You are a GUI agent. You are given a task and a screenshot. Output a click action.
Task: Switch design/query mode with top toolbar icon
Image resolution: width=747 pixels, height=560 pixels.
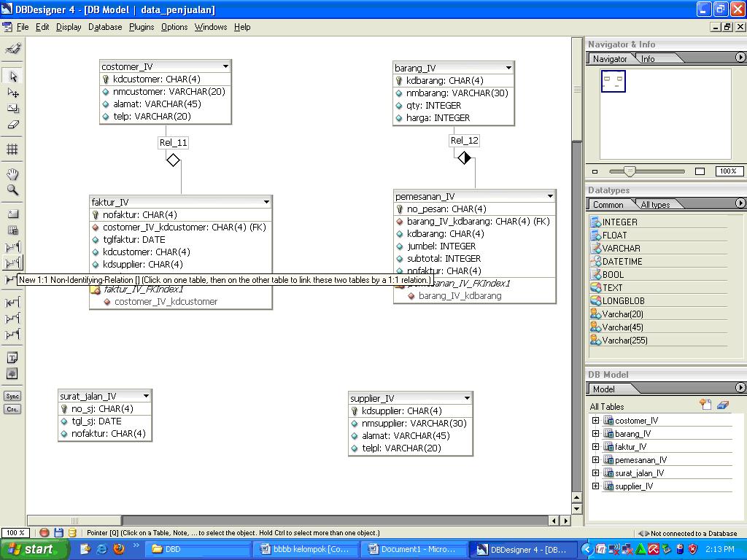pyautogui.click(x=13, y=49)
